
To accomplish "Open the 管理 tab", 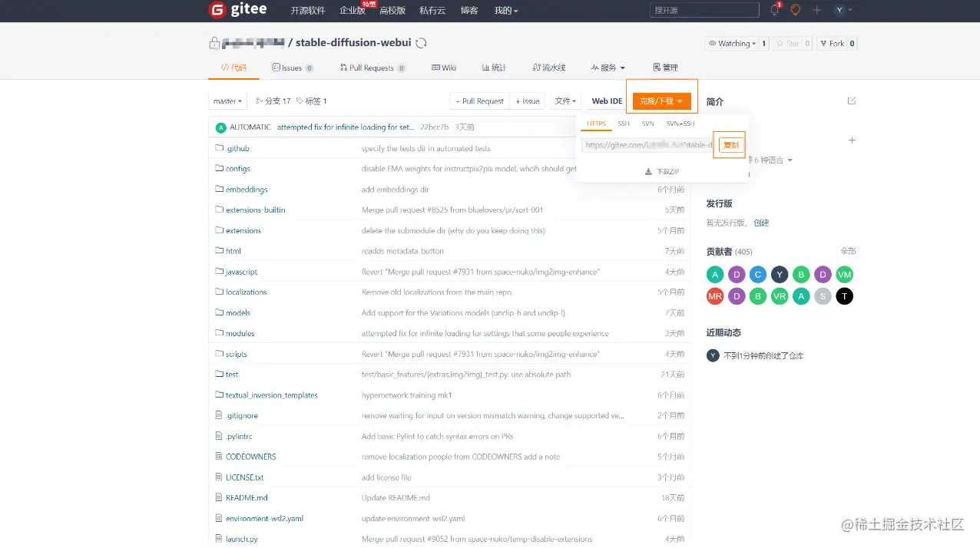I will click(665, 68).
